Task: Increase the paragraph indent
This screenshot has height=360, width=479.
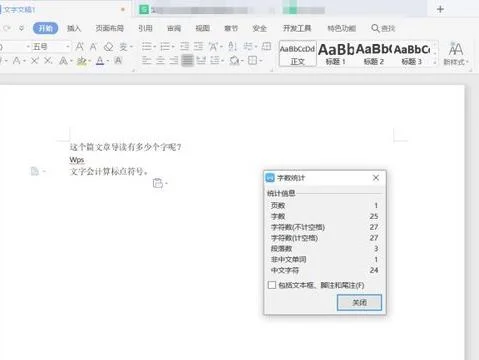Action: point(198,46)
